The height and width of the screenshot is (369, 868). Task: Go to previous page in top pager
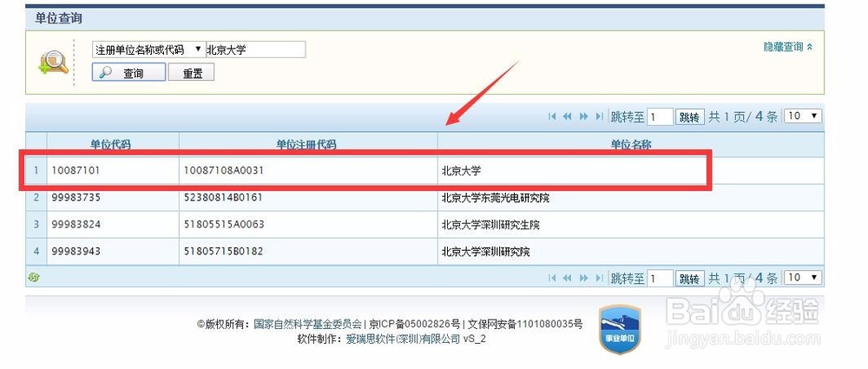click(x=567, y=116)
